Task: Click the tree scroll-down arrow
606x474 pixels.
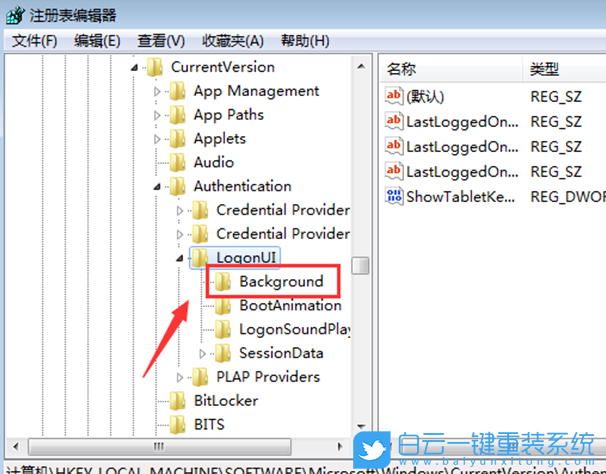Action: (361, 427)
